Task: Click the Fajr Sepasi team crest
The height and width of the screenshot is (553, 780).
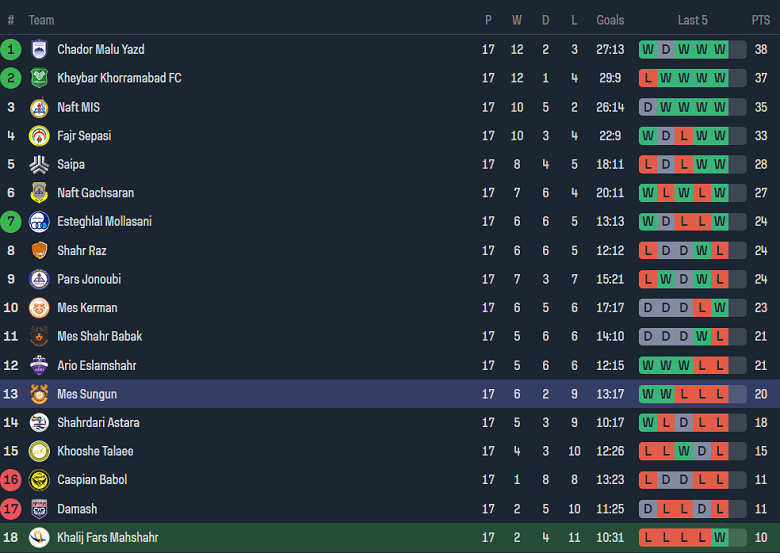Action: (39, 136)
